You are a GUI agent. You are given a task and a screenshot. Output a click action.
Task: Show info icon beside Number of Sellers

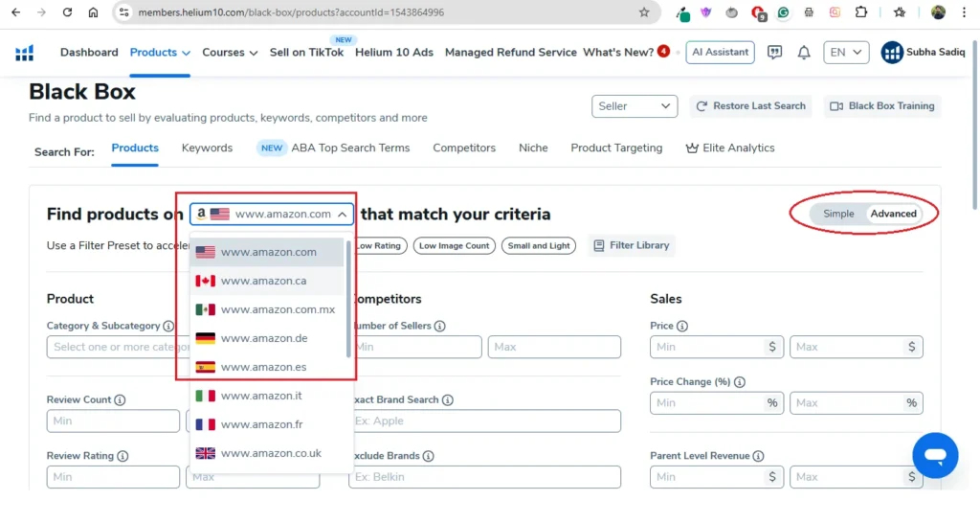click(439, 326)
